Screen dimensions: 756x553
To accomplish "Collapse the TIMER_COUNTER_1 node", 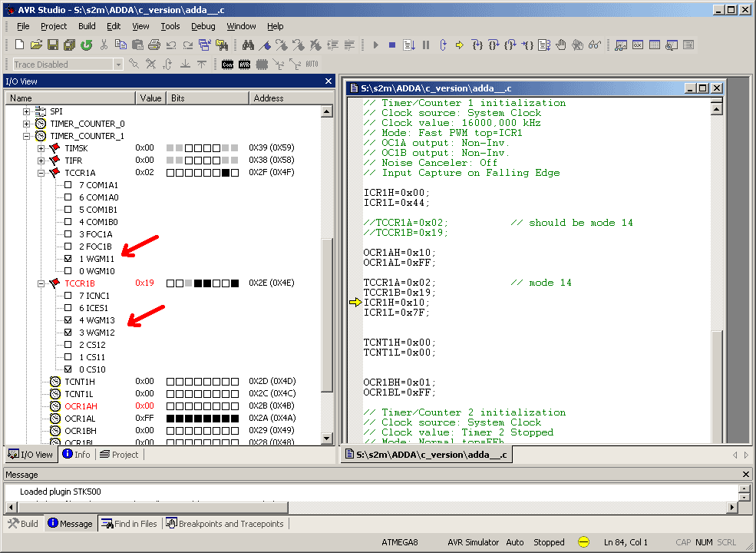I will click(x=27, y=136).
